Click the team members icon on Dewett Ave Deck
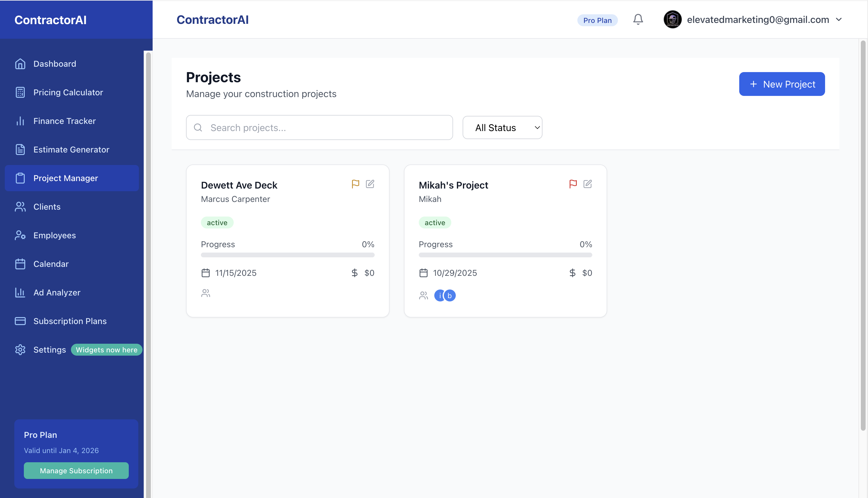 205,293
